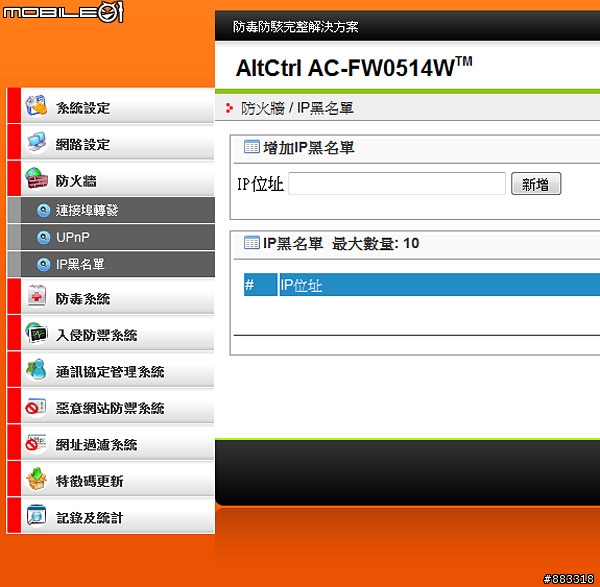The image size is (600, 587).
Task: Select the UPnP submenu item
Action: [x=111, y=237]
